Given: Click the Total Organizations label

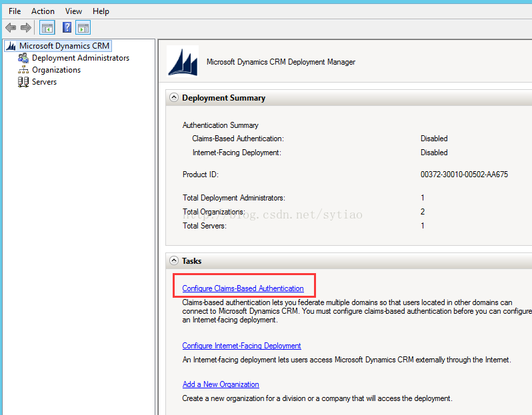Looking at the screenshot, I should [214, 212].
